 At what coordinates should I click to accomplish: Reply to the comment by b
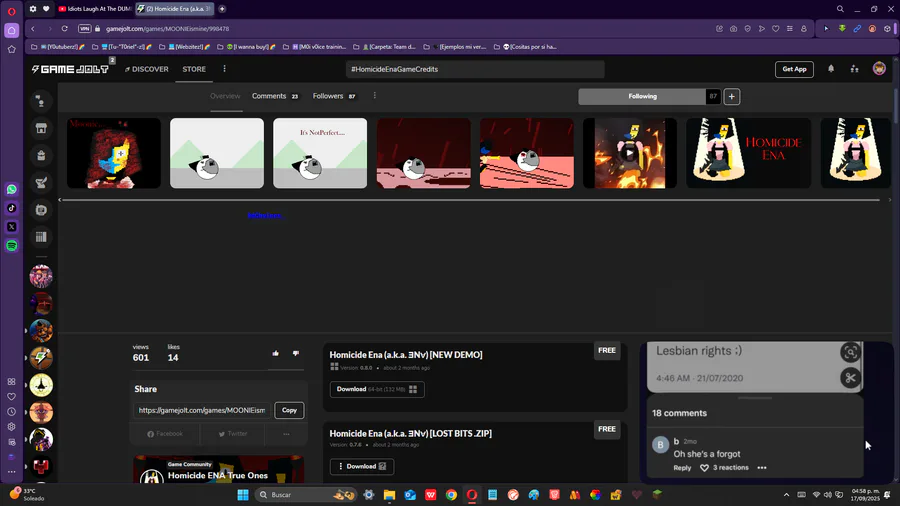(x=682, y=468)
